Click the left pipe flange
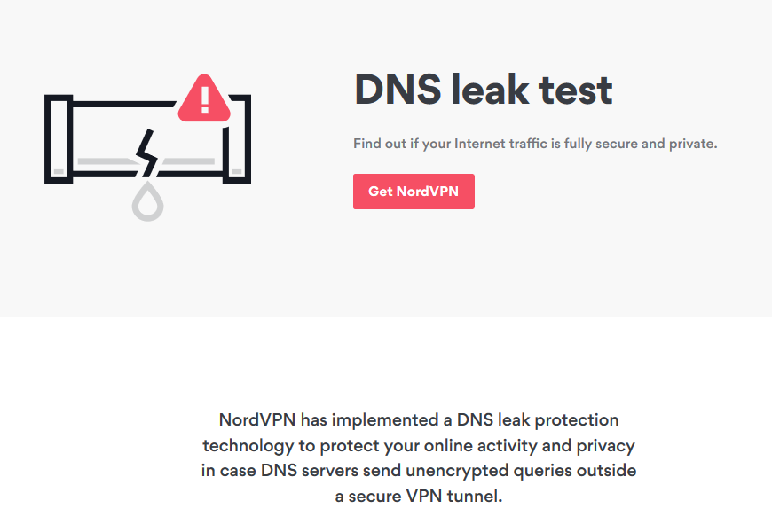The image size is (772, 532). 59,139
